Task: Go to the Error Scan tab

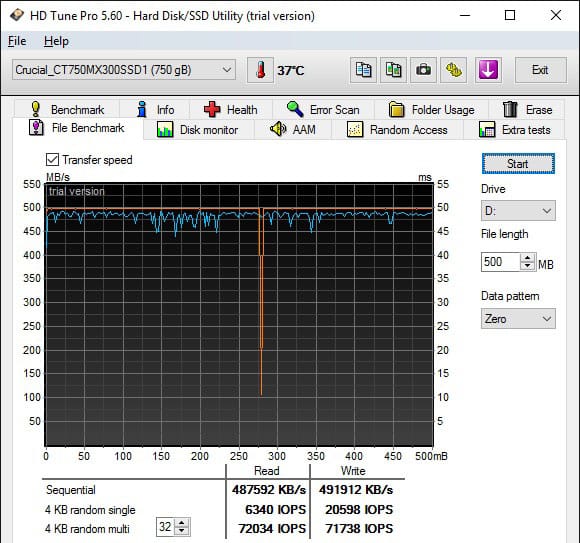Action: pos(323,109)
